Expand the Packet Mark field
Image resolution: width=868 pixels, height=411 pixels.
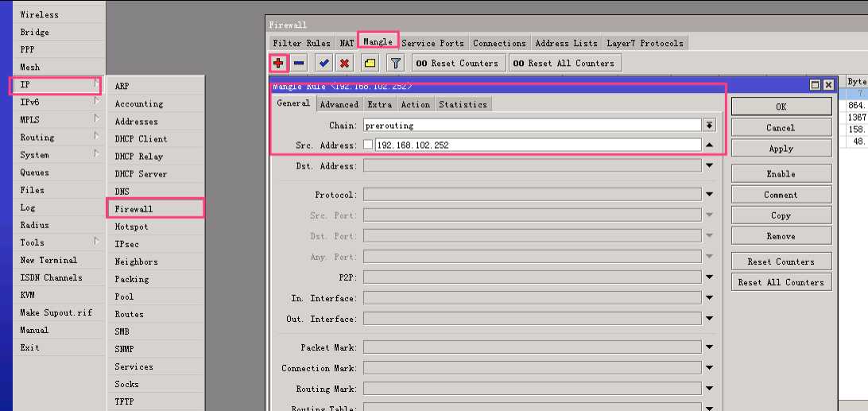tap(709, 347)
